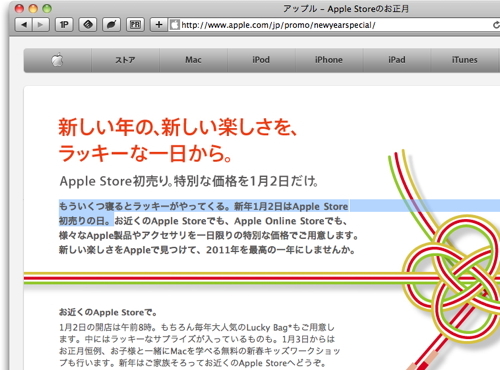
Task: Click the 1P toolbar button
Action: point(64,25)
